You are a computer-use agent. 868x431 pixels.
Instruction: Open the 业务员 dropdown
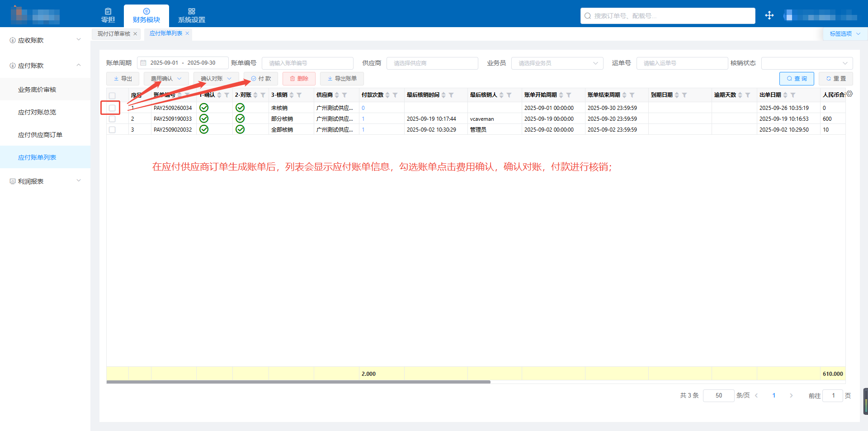coord(557,63)
